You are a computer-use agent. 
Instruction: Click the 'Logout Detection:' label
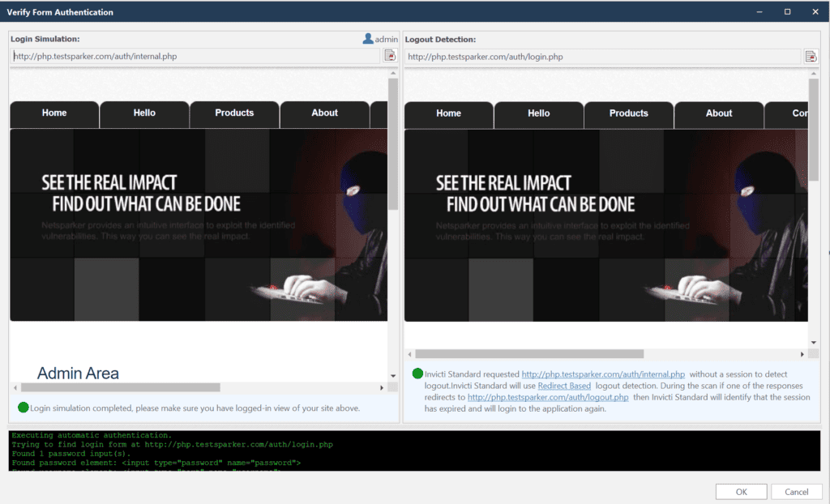pyautogui.click(x=440, y=39)
